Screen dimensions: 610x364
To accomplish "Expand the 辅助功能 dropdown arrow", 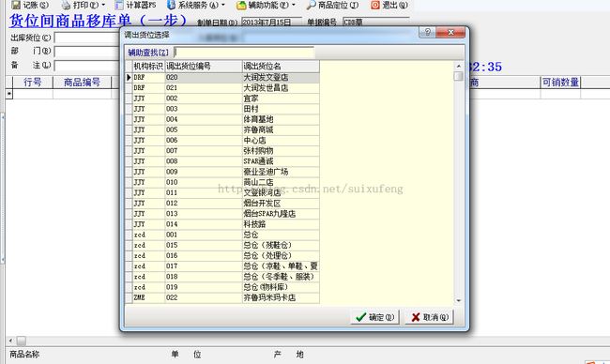I will pyautogui.click(x=294, y=5).
